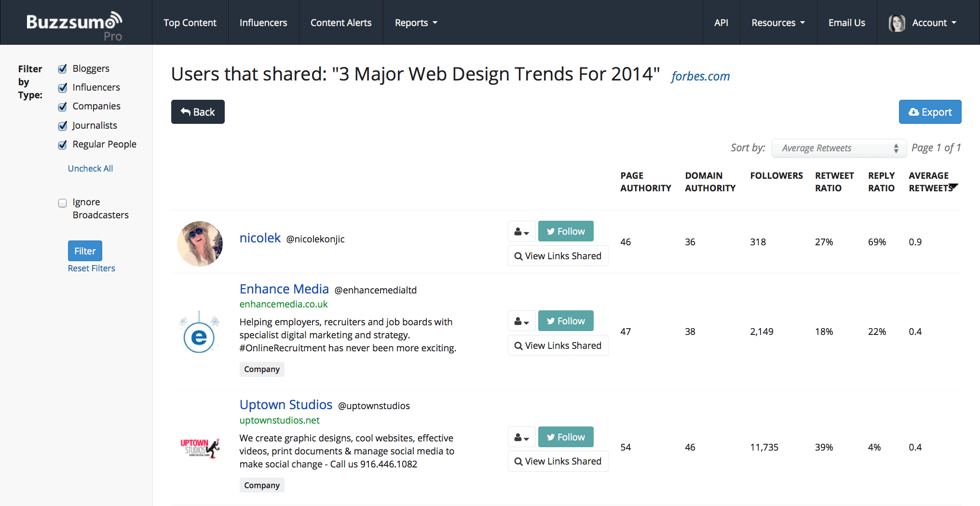Click the @nicolekonjic handle

(x=315, y=239)
